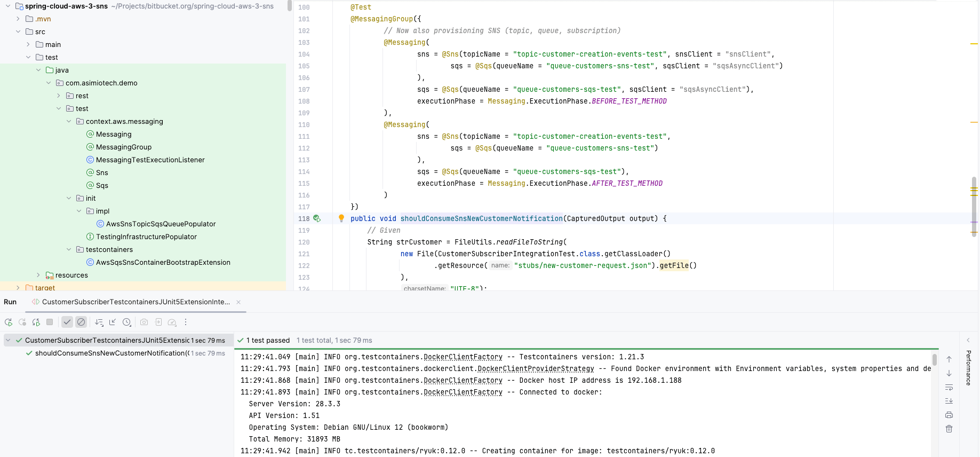This screenshot has width=980, height=457.
Task: Click the '1 test passed' status text
Action: pos(268,340)
